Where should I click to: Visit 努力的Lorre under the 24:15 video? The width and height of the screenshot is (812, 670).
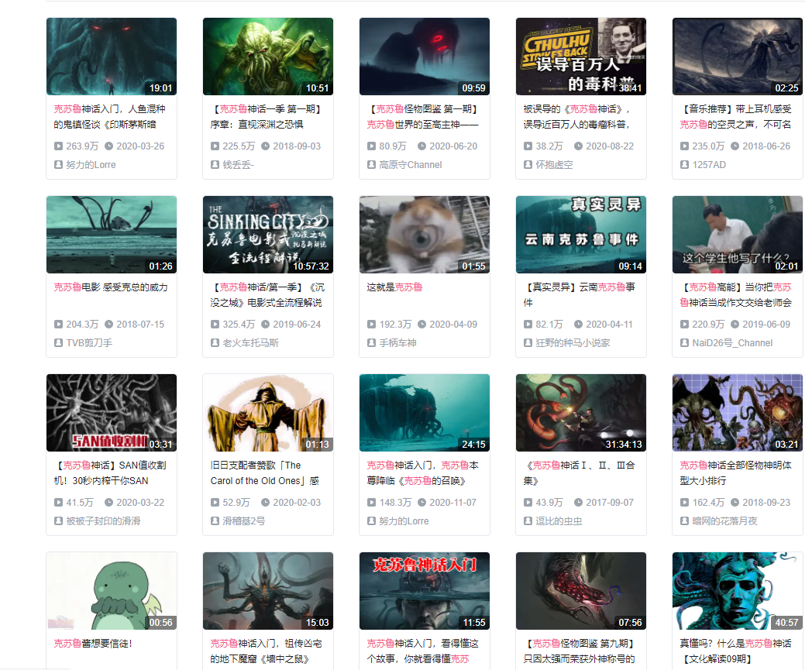tap(404, 521)
